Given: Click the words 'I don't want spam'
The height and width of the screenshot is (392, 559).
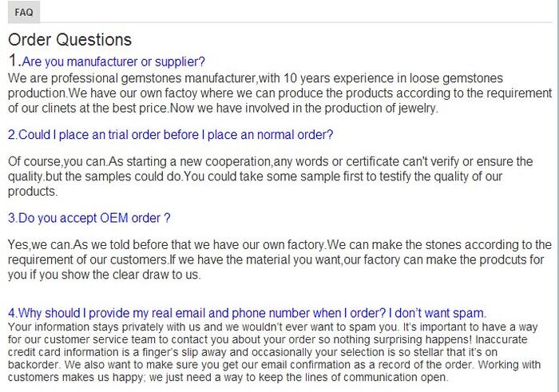Looking at the screenshot, I should (x=438, y=313).
